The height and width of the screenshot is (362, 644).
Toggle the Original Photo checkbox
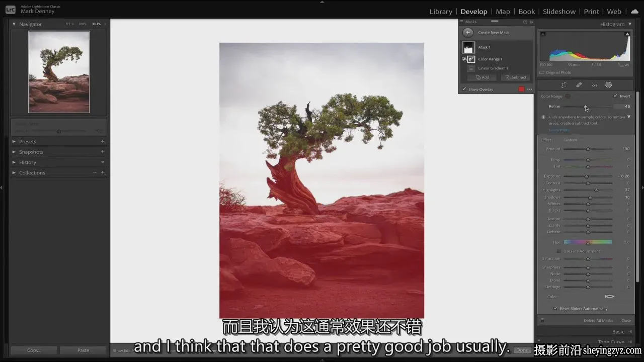tap(543, 72)
